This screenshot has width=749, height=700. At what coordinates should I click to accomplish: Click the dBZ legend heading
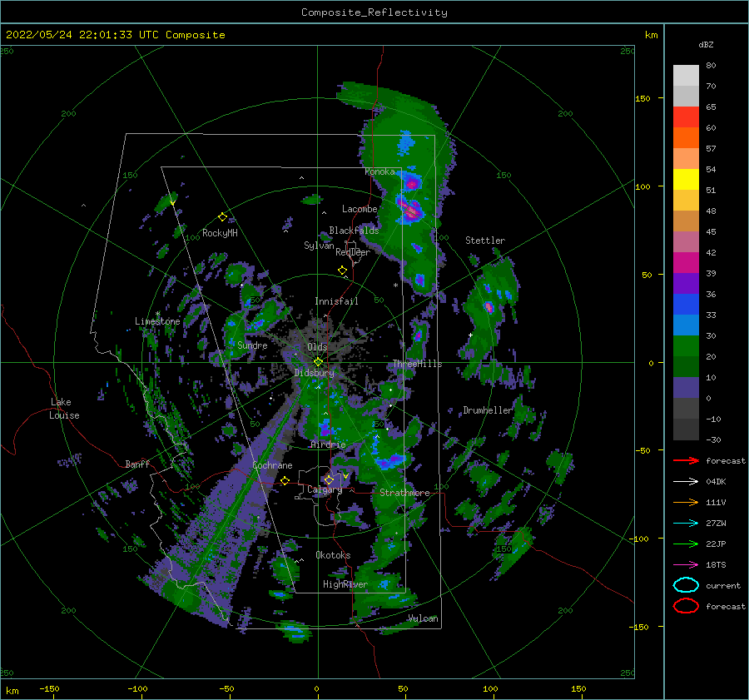click(x=706, y=44)
